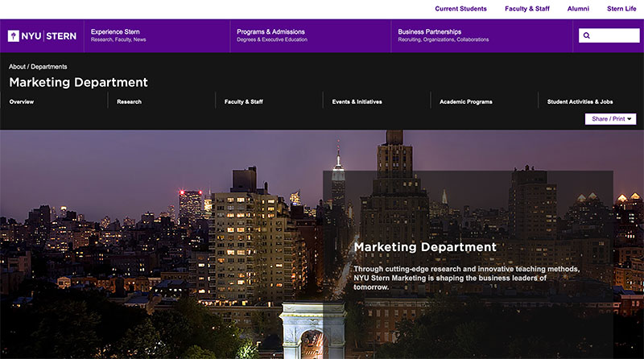Image resolution: width=644 pixels, height=359 pixels.
Task: Open Faculty & Staff top utility link
Action: tap(527, 9)
